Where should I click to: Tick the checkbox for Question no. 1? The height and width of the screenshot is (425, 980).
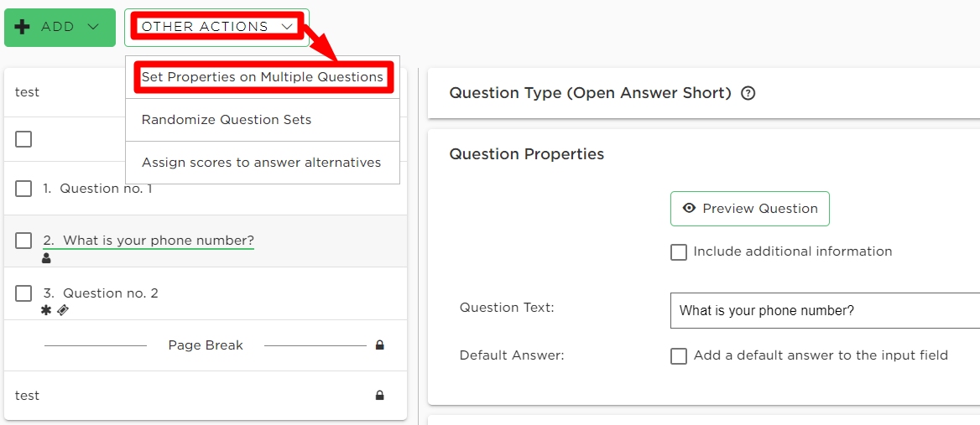[x=23, y=189]
